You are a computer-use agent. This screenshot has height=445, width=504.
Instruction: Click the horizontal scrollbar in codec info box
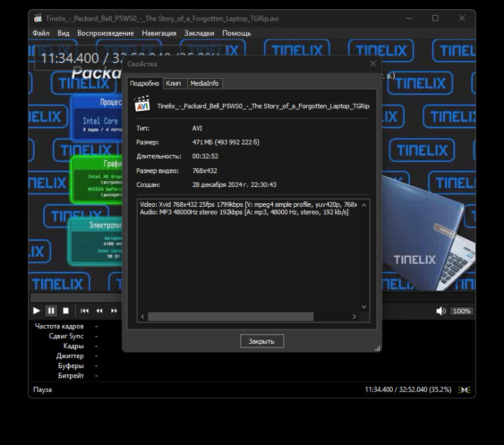click(231, 317)
